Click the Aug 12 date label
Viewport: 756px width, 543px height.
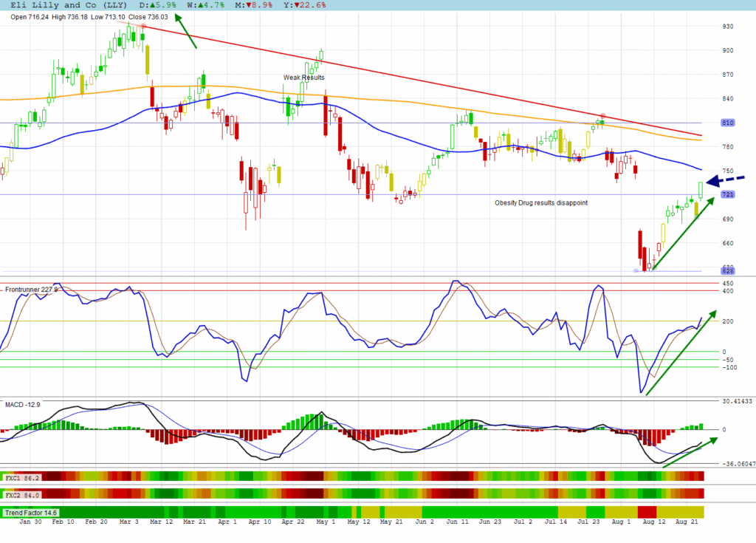[654, 522]
